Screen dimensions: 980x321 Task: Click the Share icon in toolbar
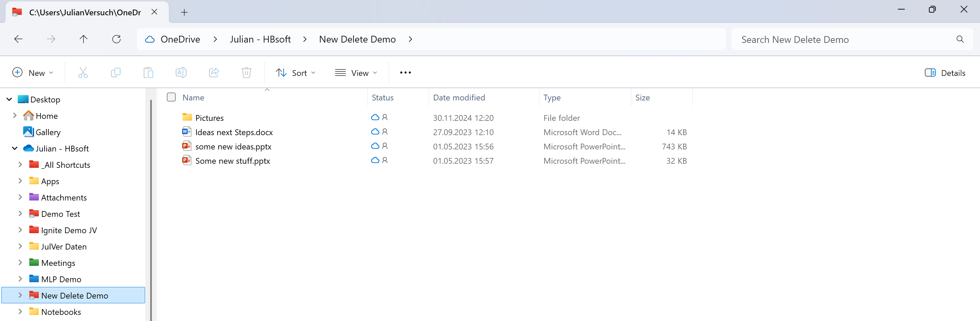[x=214, y=73]
